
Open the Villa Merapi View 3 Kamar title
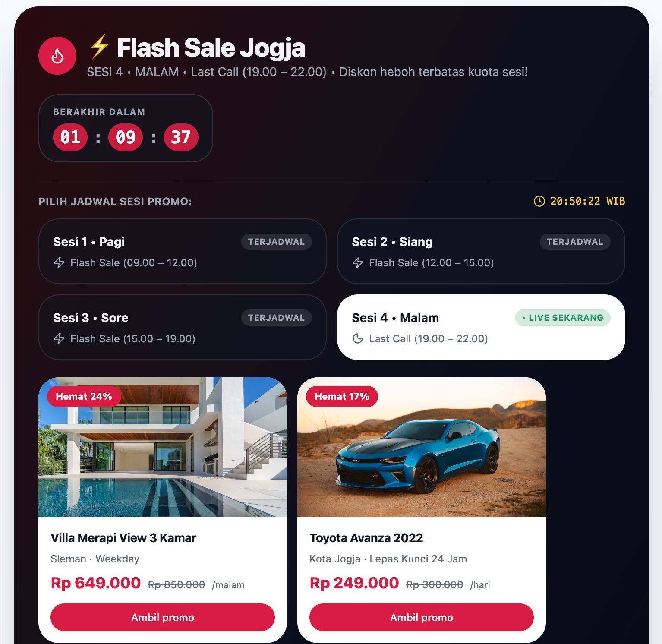123,538
